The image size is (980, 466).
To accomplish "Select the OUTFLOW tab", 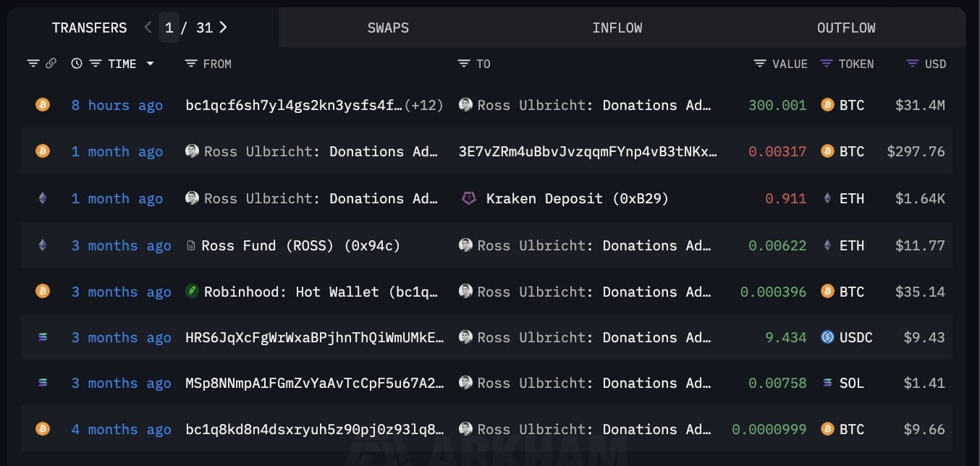I will tap(846, 27).
